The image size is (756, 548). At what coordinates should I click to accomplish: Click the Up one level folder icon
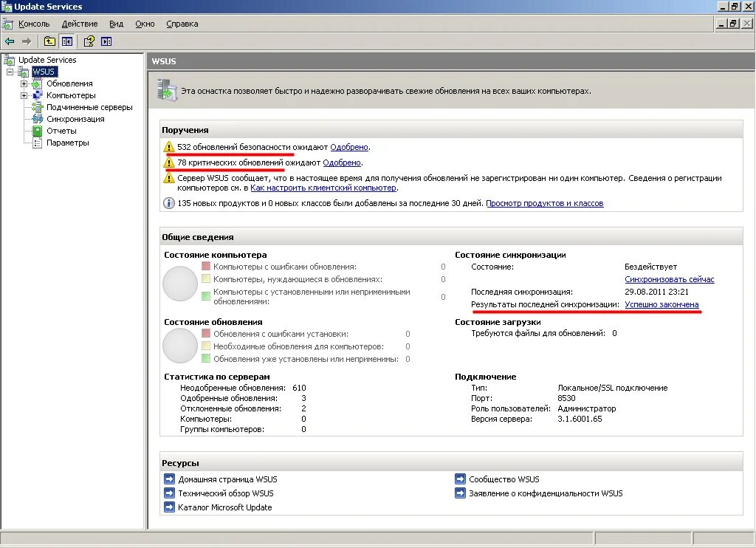pos(49,41)
